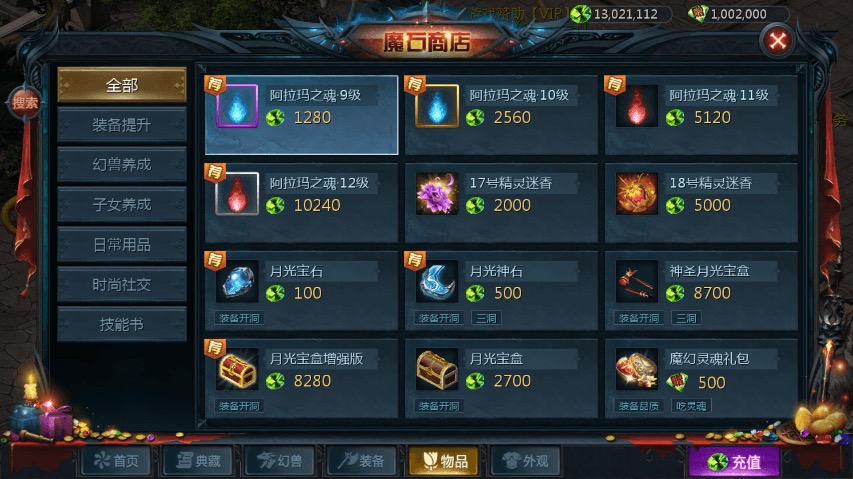The width and height of the screenshot is (853, 479).
Task: Open the 日常用品 category
Action: pos(122,245)
